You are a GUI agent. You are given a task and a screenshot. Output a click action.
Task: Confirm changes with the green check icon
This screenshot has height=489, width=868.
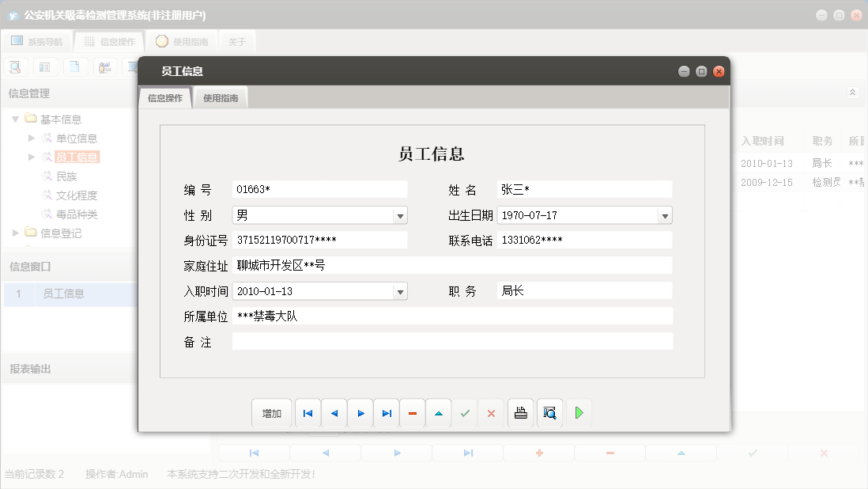coord(465,412)
